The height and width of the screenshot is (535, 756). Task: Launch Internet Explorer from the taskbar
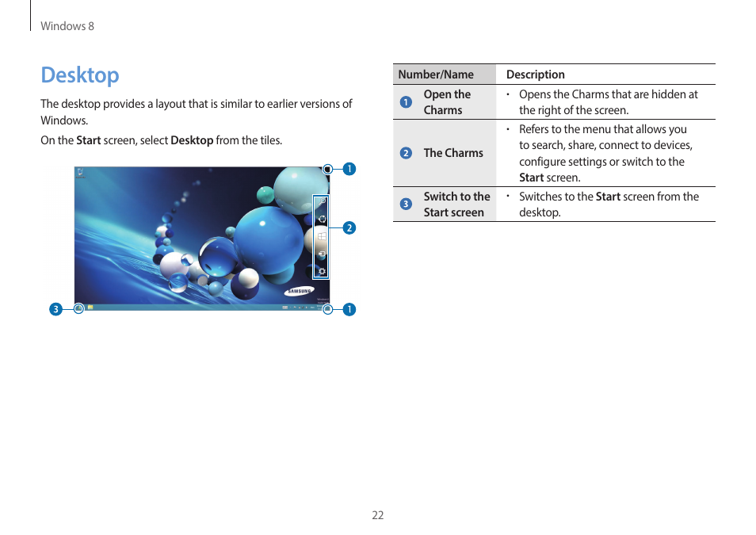pyautogui.click(x=79, y=308)
